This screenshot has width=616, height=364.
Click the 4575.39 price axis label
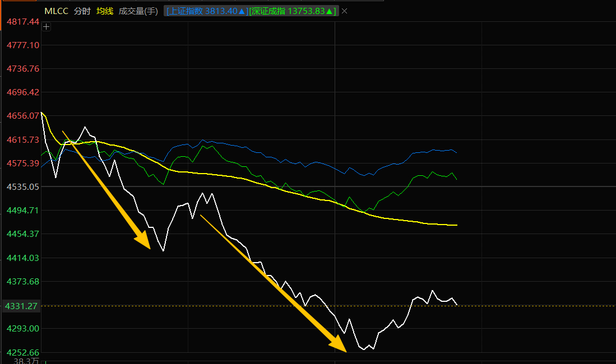pos(23,164)
